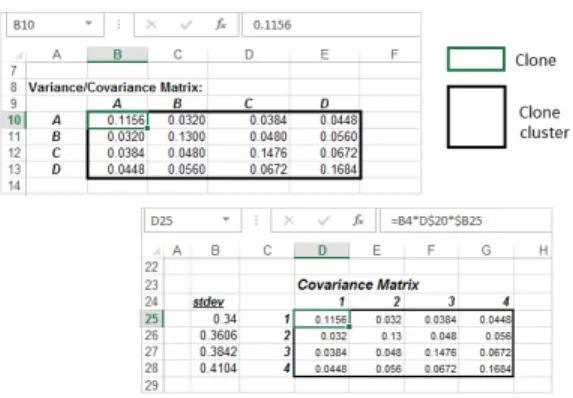Image resolution: width=573 pixels, height=398 pixels.
Task: Select the row 10 header
Action: pos(14,120)
